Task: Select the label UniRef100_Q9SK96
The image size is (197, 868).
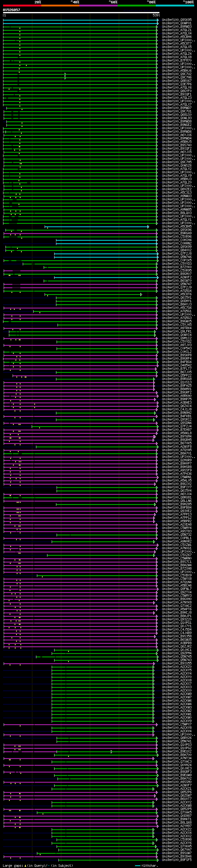Action: coord(177,230)
